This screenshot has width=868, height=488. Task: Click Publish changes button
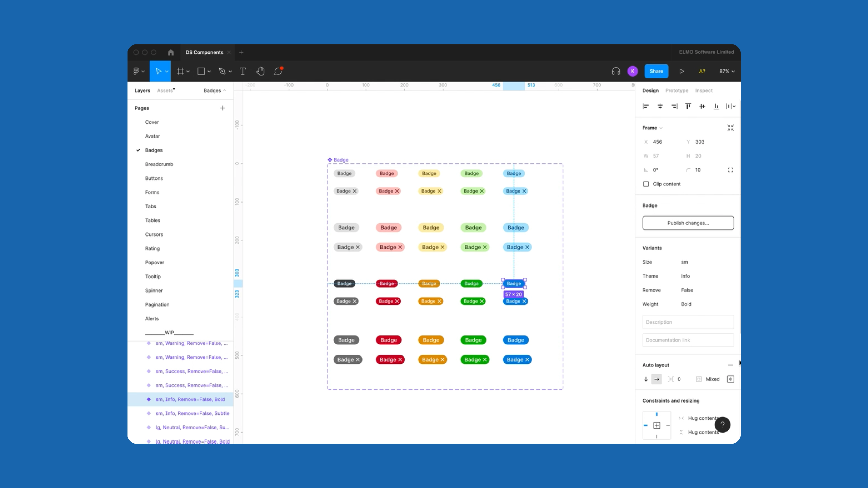(688, 223)
